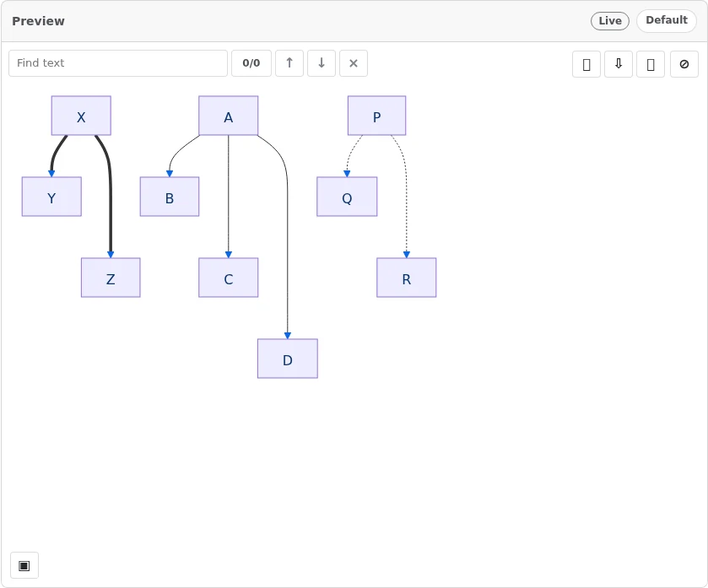The width and height of the screenshot is (708, 588).
Task: Select node R in the diagram
Action: click(407, 278)
